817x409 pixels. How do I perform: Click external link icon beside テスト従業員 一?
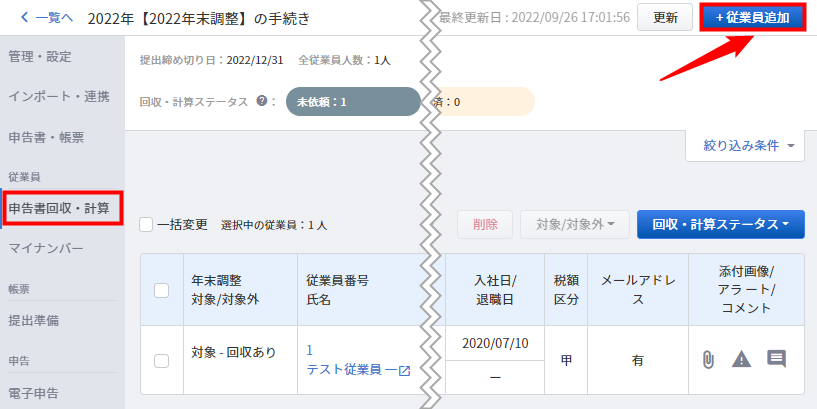tap(404, 371)
